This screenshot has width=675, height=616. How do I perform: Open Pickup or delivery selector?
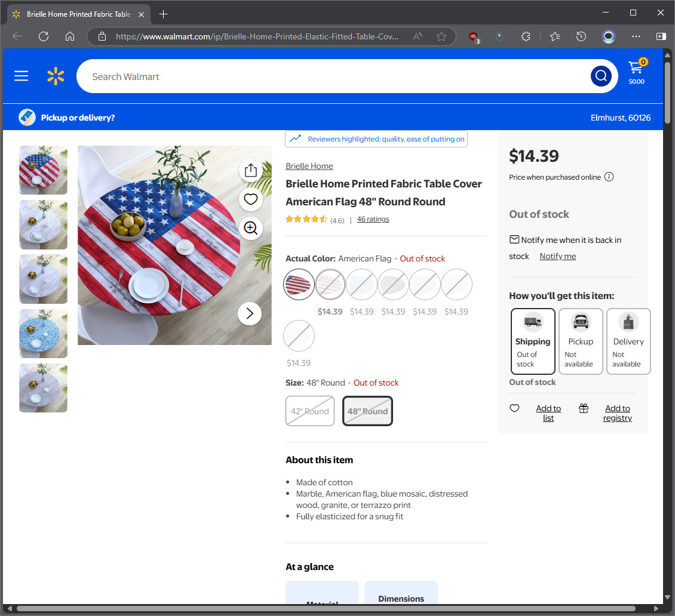(67, 118)
